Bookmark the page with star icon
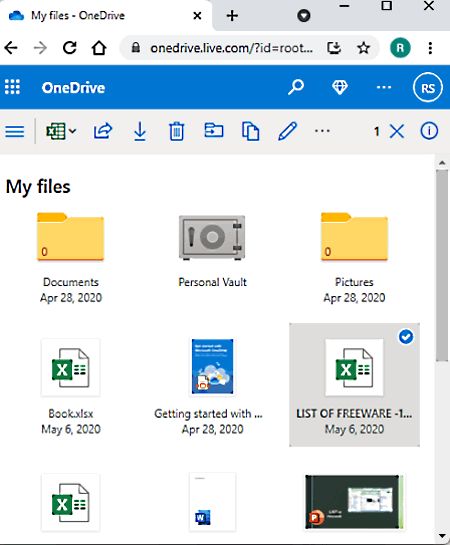This screenshot has height=545, width=450. point(363,48)
